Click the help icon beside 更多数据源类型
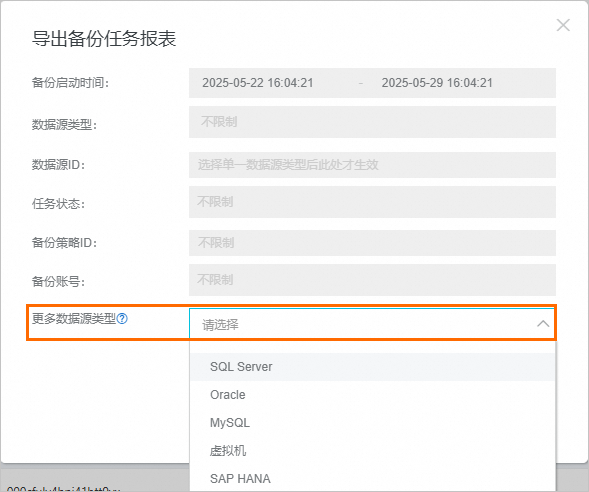Image resolution: width=589 pixels, height=492 pixels. 122,319
